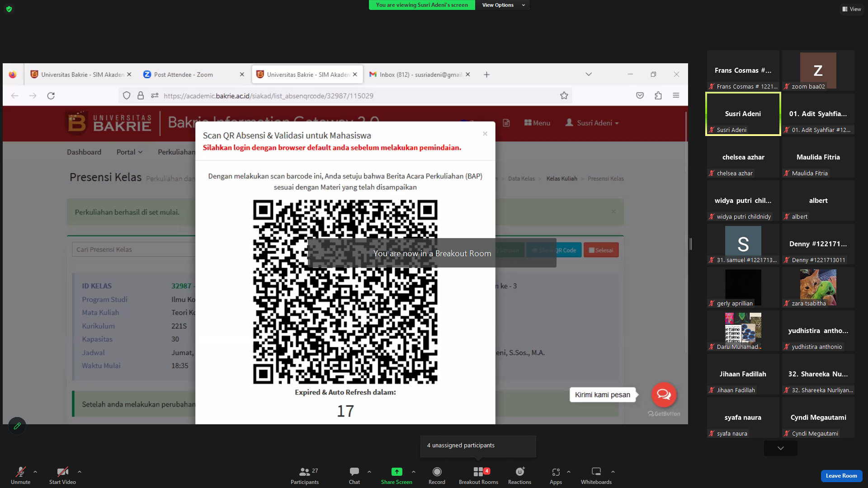The image size is (868, 488).
Task: Click the address bar URL
Action: pos(269,96)
